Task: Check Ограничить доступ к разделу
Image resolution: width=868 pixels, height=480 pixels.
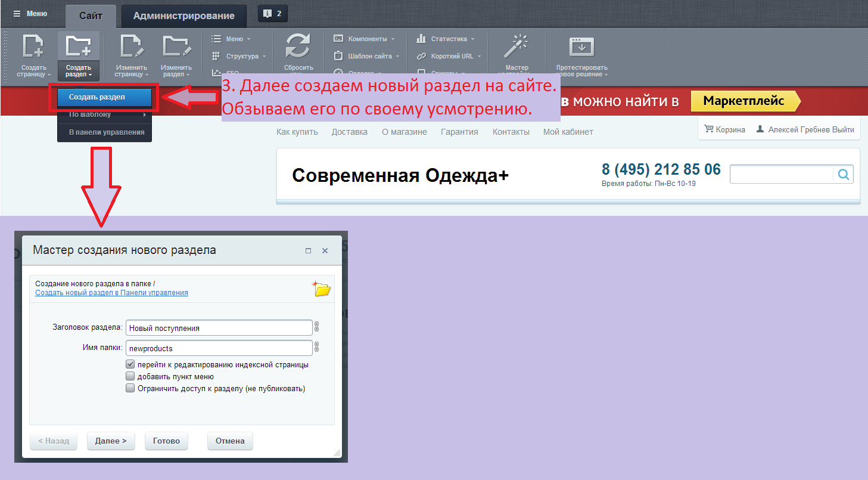Action: [130, 388]
